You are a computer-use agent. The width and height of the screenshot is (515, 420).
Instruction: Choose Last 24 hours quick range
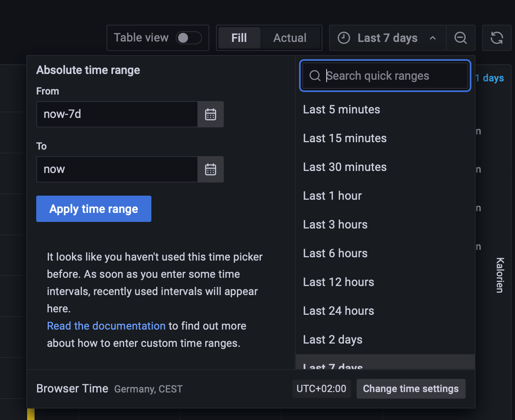339,311
